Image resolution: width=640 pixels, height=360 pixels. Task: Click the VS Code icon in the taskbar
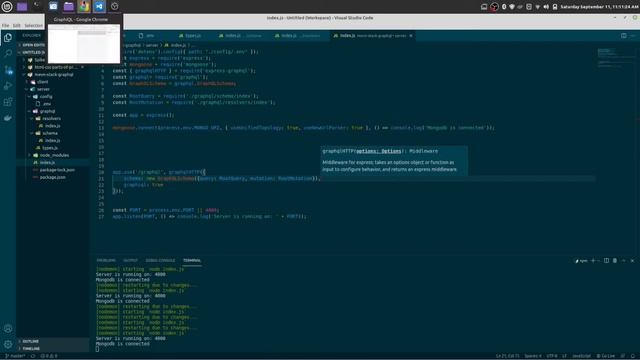tap(99, 6)
